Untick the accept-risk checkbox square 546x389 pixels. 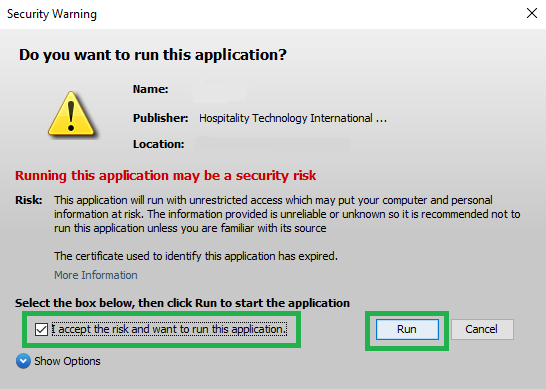pyautogui.click(x=41, y=329)
